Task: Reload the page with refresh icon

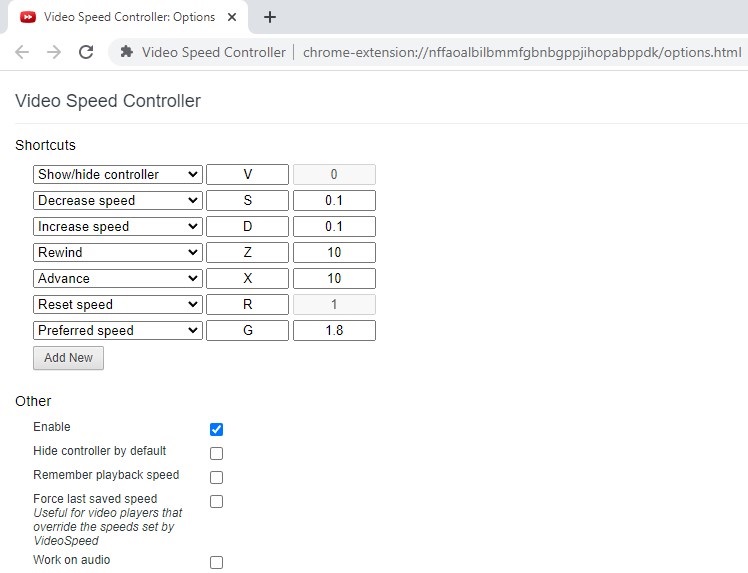Action: click(86, 52)
